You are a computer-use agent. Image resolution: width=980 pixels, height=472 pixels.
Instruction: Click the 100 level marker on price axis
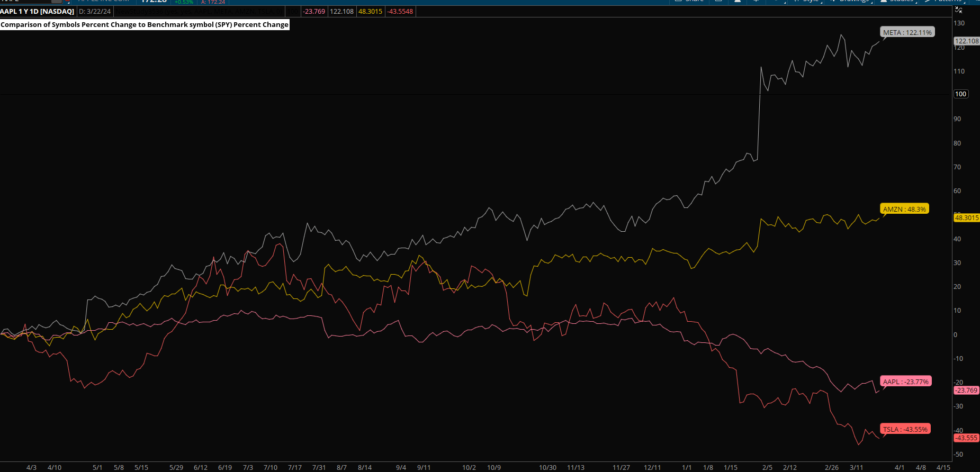pyautogui.click(x=961, y=94)
